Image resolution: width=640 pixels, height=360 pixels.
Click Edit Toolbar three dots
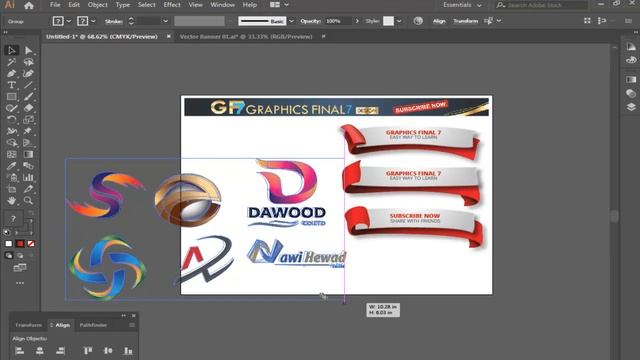pyautogui.click(x=20, y=283)
